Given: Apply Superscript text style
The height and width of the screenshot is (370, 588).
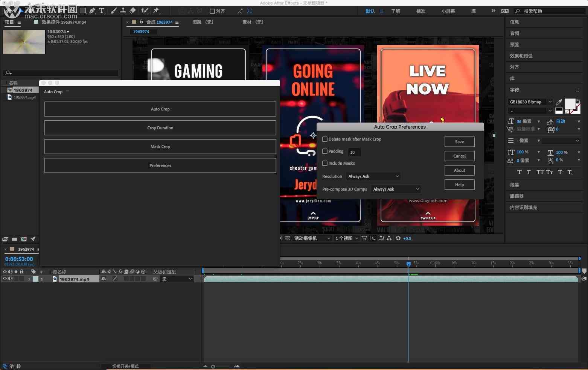Looking at the screenshot, I should pyautogui.click(x=561, y=172).
